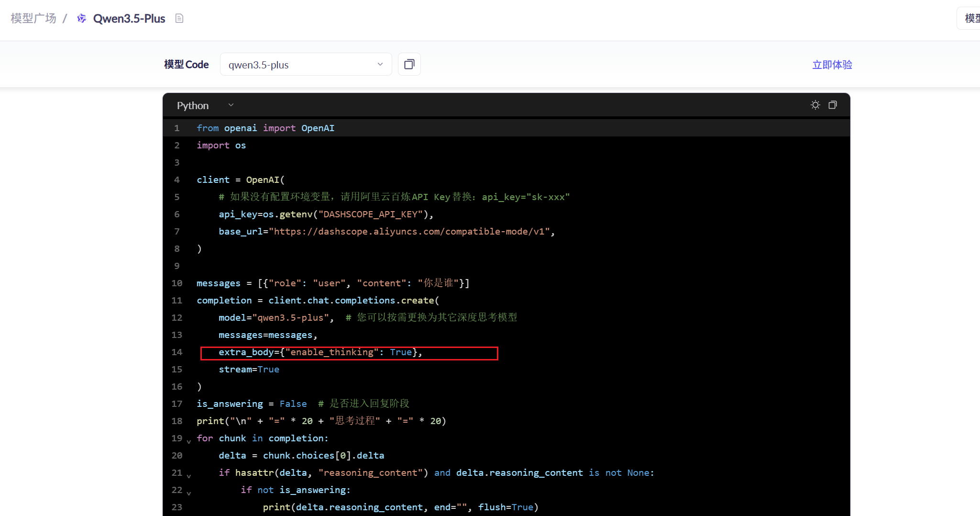Screen dimensions: 980x516
Task: Click the base_url dashscope URL string
Action: [x=409, y=231]
